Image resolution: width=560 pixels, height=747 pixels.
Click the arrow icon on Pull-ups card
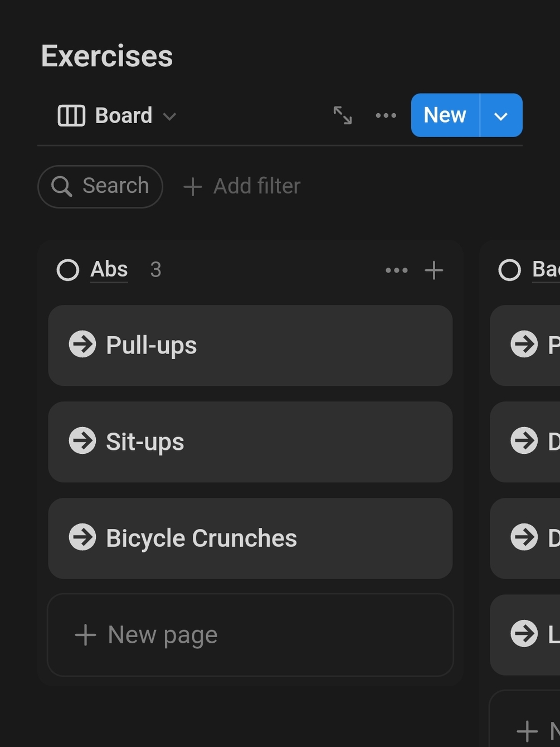(82, 345)
